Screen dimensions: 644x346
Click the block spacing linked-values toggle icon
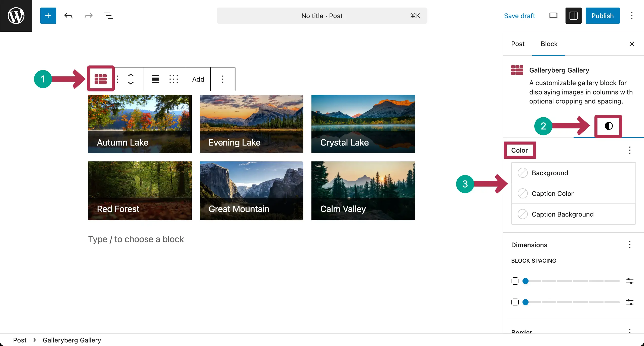(515, 282)
